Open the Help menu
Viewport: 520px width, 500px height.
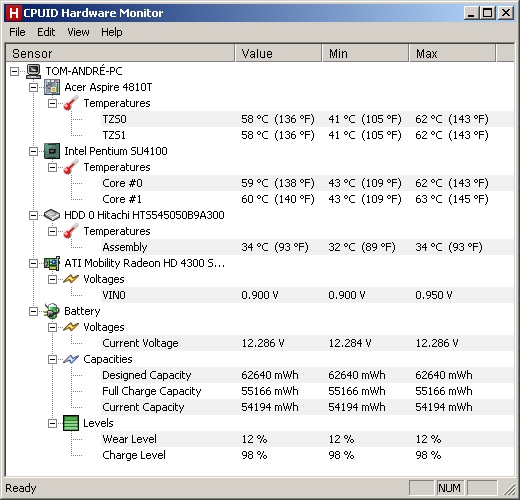pyautogui.click(x=112, y=32)
